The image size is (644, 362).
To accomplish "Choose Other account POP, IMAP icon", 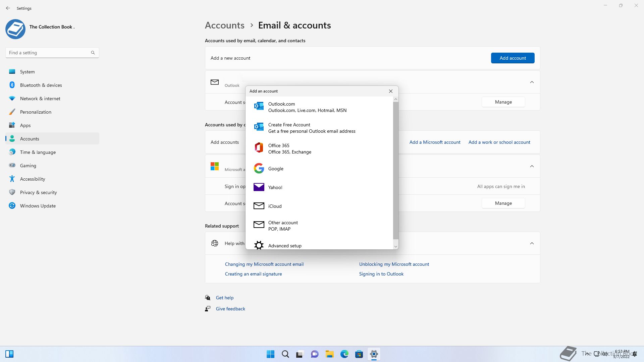I will pos(259,225).
